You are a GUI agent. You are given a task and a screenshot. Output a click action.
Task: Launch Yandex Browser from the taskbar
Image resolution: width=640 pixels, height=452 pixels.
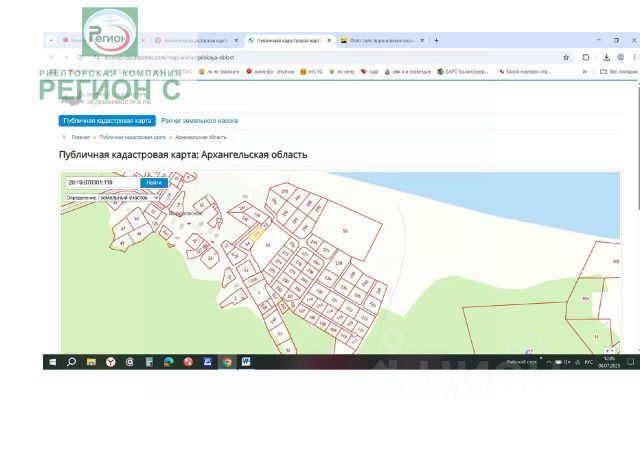pos(110,362)
